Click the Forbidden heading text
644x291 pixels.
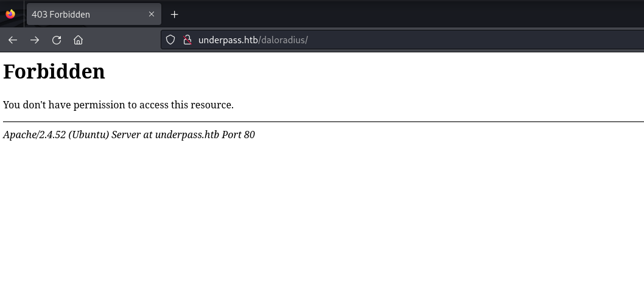(54, 72)
